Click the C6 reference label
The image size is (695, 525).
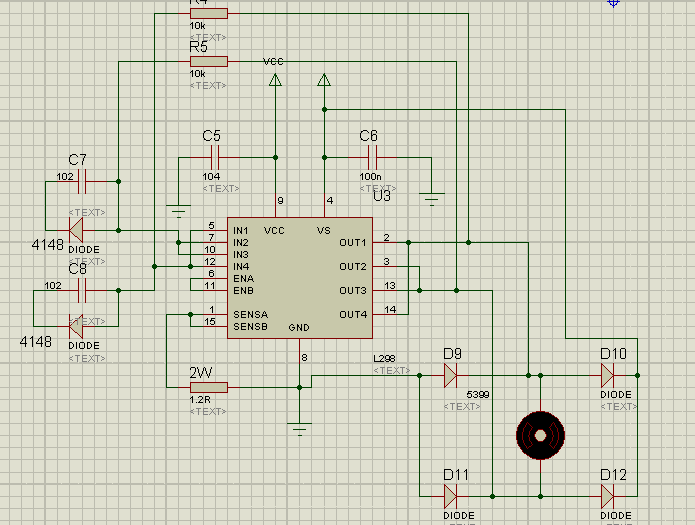click(x=368, y=136)
